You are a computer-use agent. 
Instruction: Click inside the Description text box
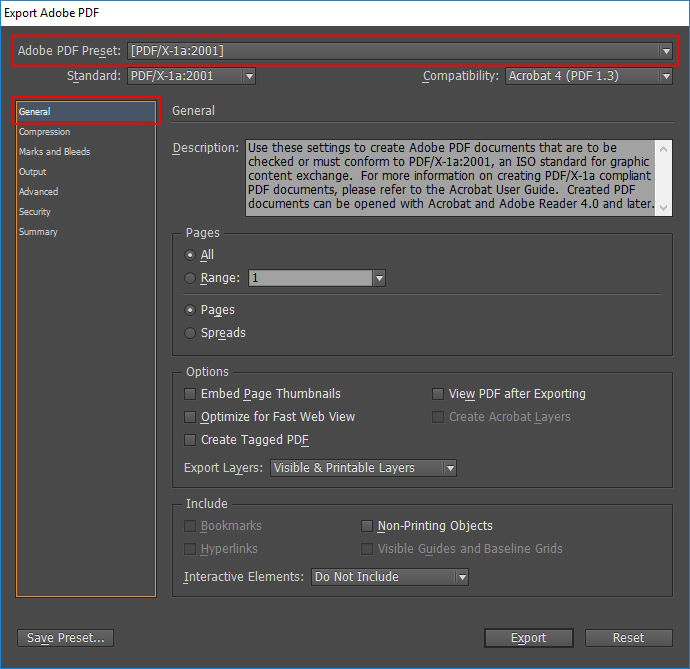pyautogui.click(x=450, y=178)
